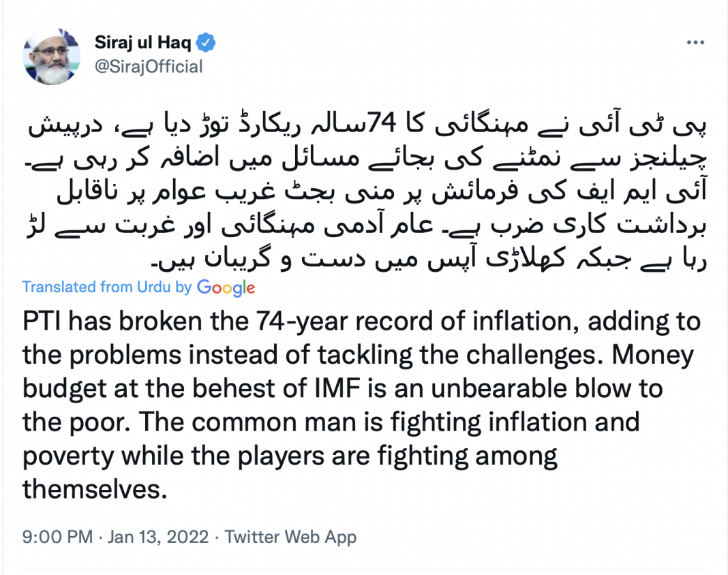
Task: Open the Twitter Web App source link
Action: 290,537
